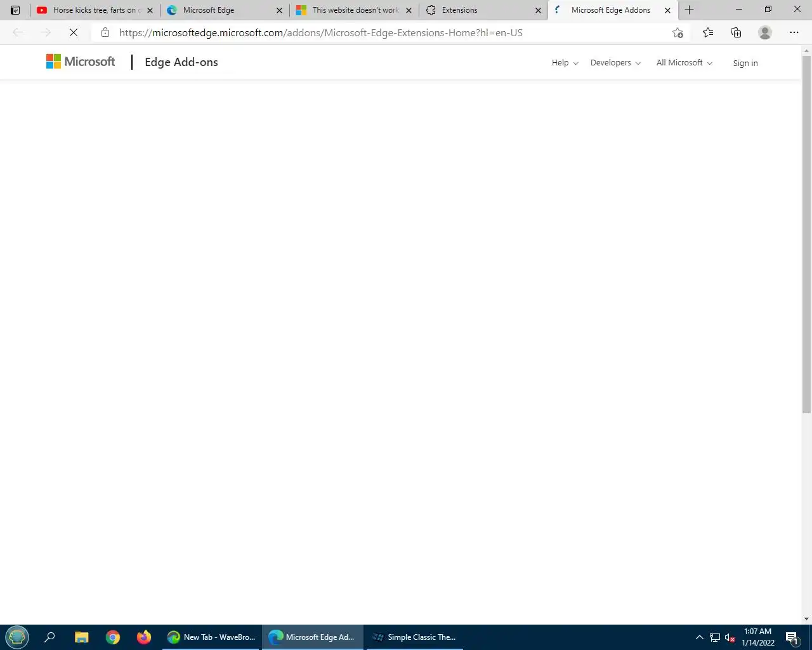The width and height of the screenshot is (812, 650).
Task: Add this page to favorites
Action: click(x=678, y=32)
